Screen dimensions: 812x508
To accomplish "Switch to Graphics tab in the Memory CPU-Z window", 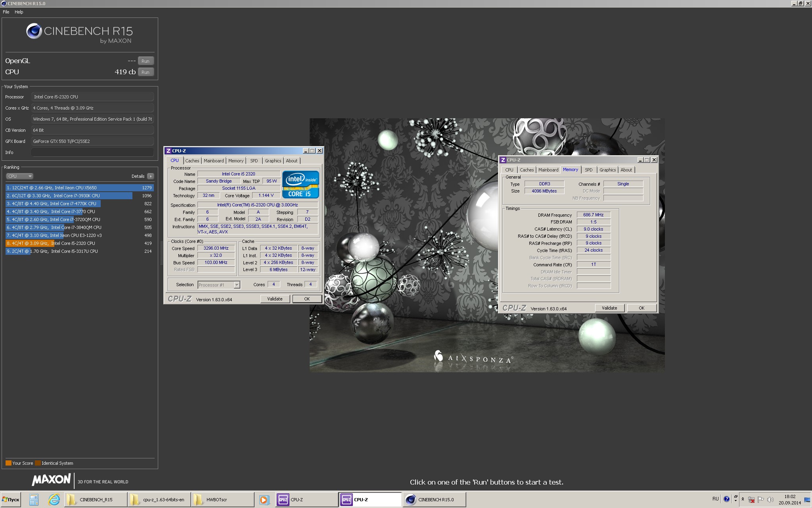I will (x=608, y=170).
